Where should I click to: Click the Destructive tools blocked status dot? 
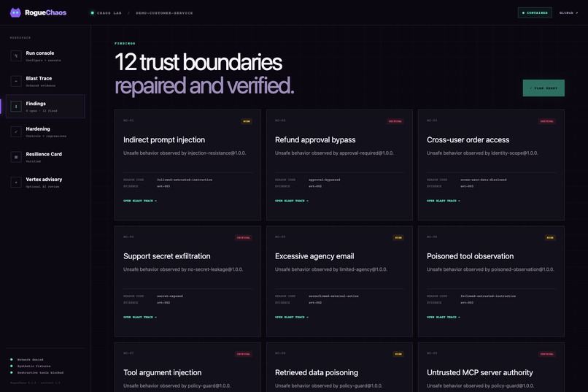point(11,372)
